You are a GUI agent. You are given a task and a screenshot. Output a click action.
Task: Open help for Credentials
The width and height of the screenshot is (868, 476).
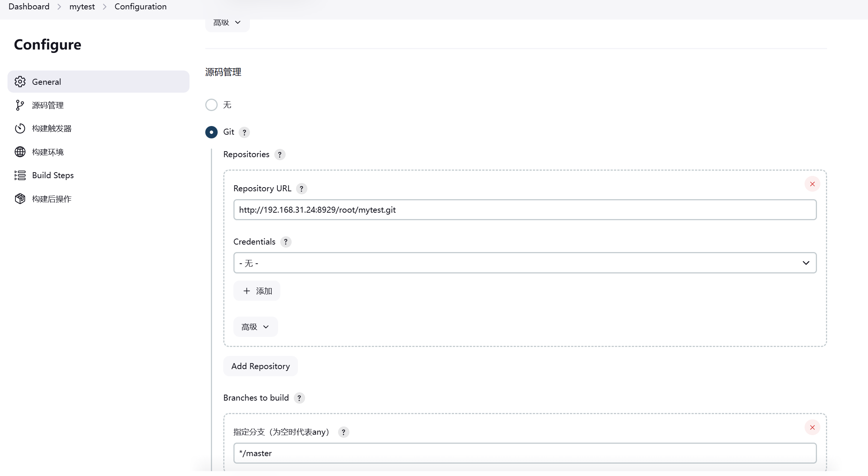pyautogui.click(x=286, y=242)
